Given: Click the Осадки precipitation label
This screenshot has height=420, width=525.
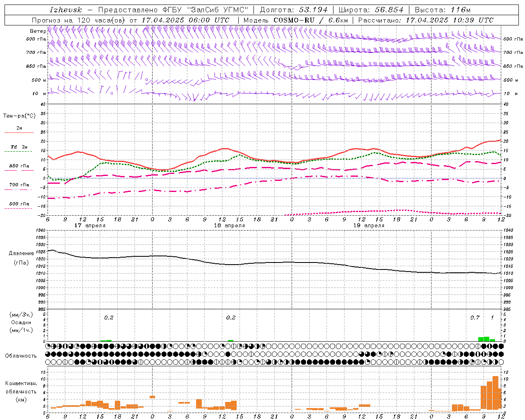Looking at the screenshot, I should (x=21, y=322).
